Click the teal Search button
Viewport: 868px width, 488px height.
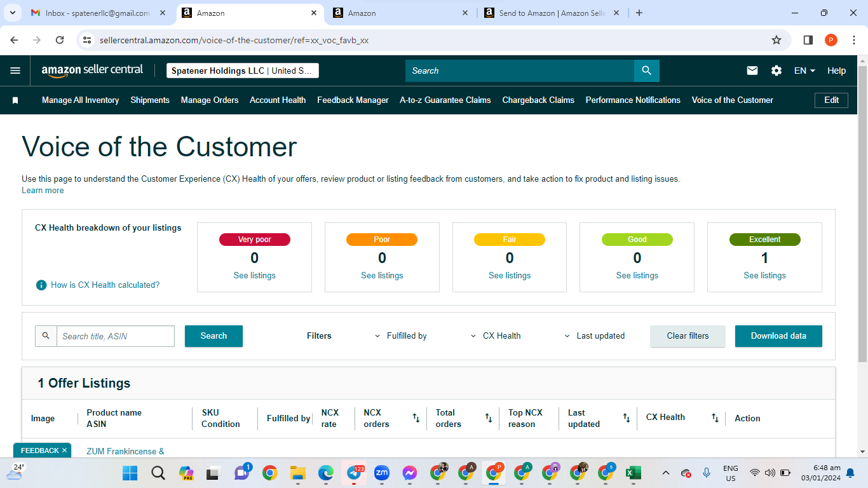coord(214,335)
